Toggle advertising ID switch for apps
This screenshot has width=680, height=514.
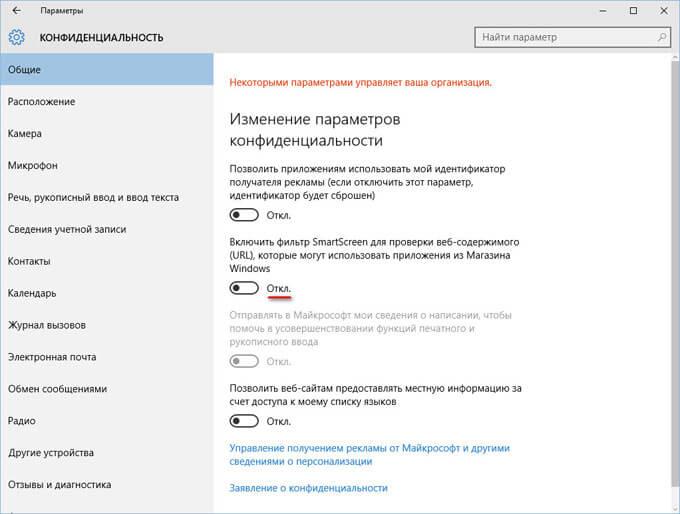pos(244,215)
